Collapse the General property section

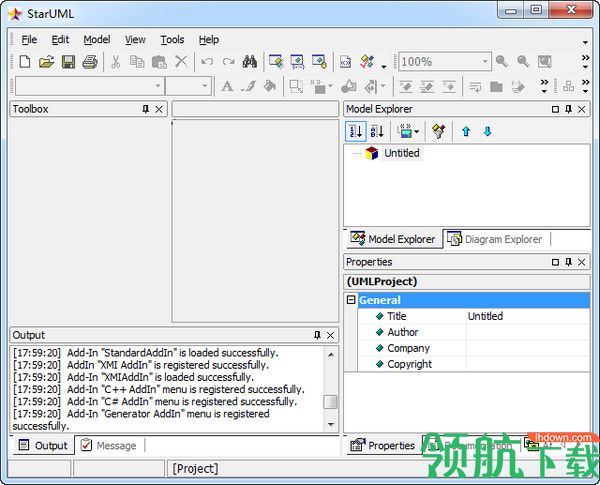point(351,300)
